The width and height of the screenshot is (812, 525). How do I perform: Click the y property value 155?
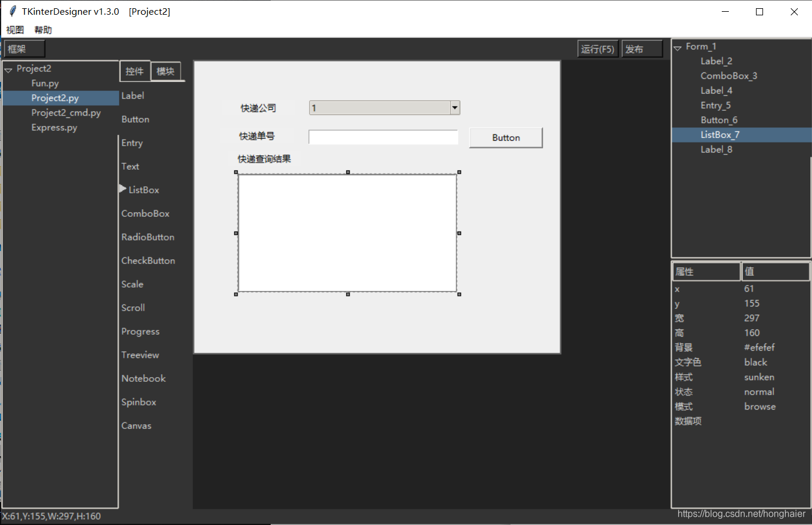click(x=752, y=303)
